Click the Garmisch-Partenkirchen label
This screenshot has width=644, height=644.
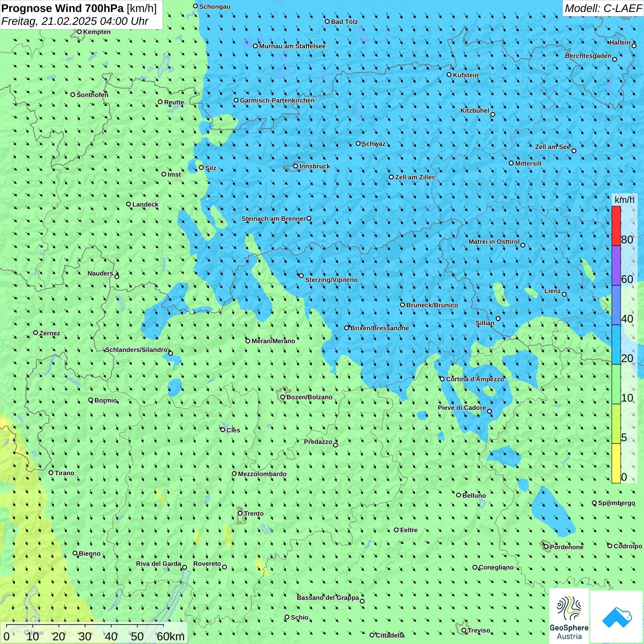277,100
